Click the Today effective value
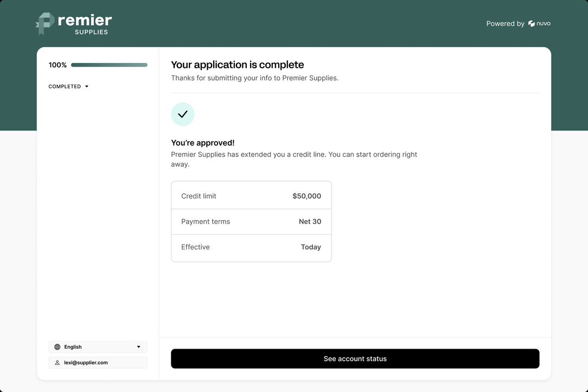Screen dimensions: 588x392 pyautogui.click(x=311, y=247)
